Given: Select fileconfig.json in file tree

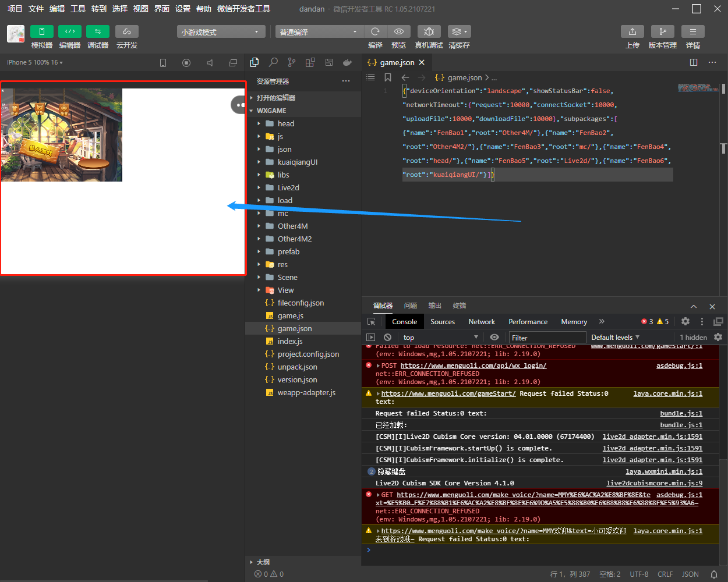Looking at the screenshot, I should click(303, 303).
